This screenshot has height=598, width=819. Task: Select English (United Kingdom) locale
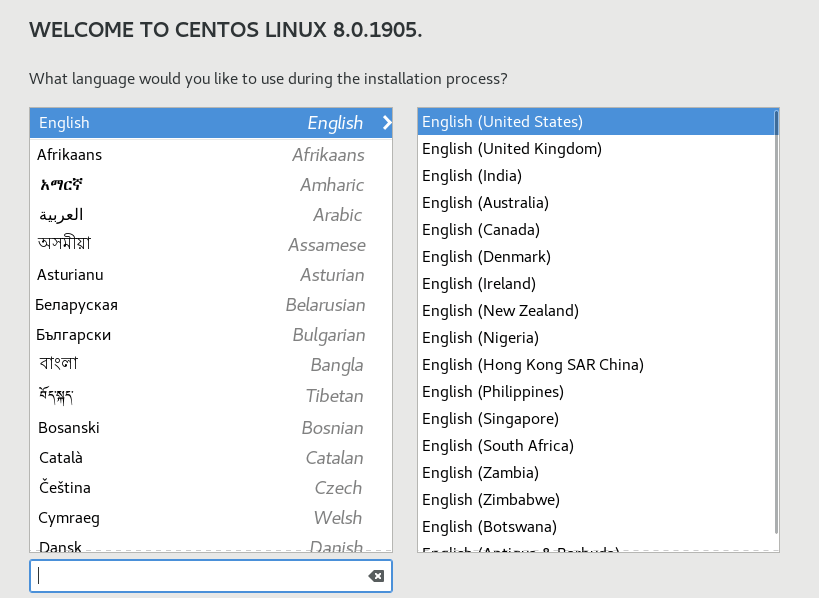[x=512, y=149]
